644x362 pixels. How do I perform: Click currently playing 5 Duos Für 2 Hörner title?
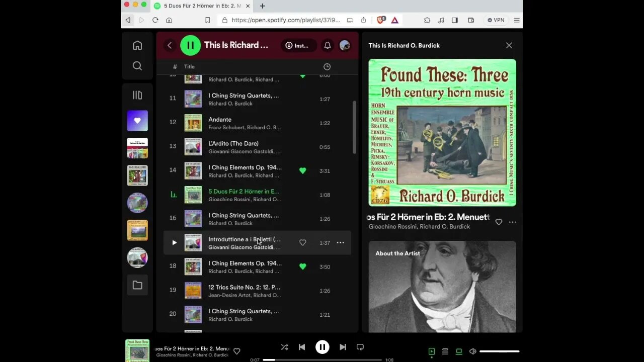[244, 191]
